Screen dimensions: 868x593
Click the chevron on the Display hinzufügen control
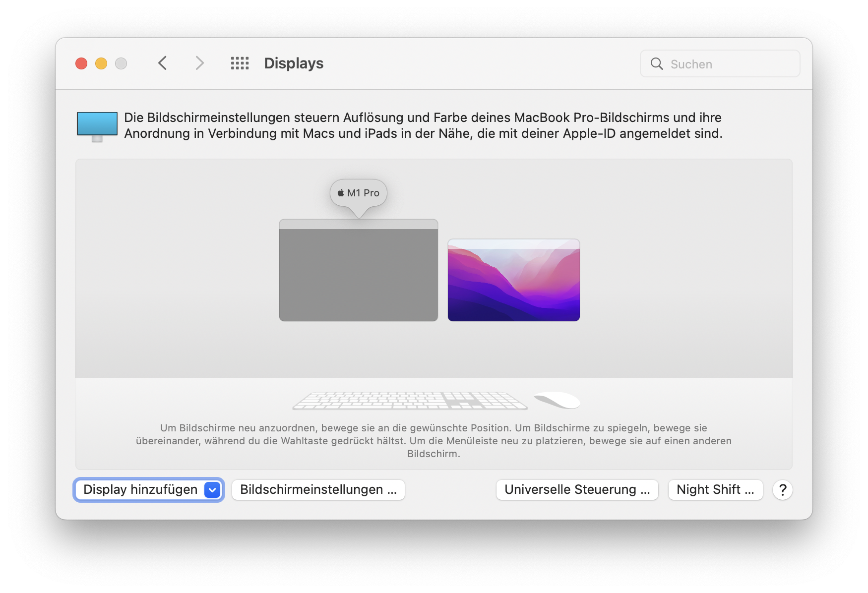(x=212, y=489)
